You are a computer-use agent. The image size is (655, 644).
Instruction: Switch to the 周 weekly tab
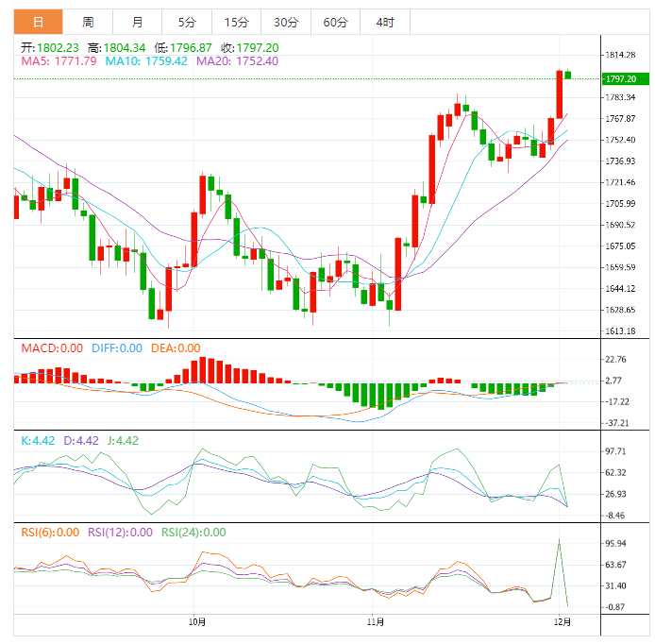point(88,22)
